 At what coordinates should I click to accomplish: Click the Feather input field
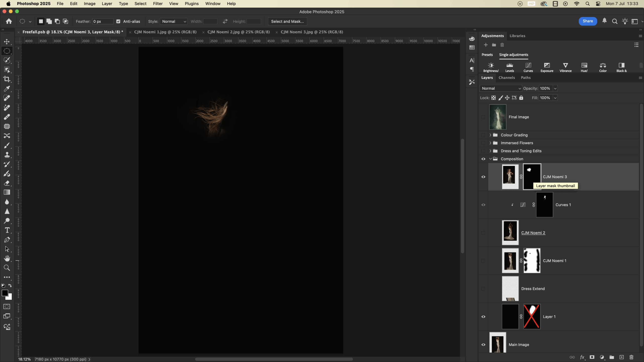(102, 21)
